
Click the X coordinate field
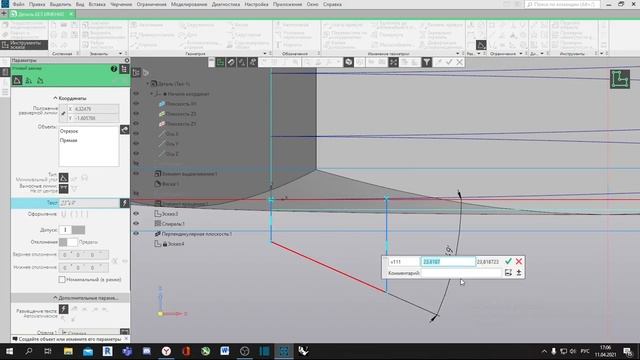93,109
